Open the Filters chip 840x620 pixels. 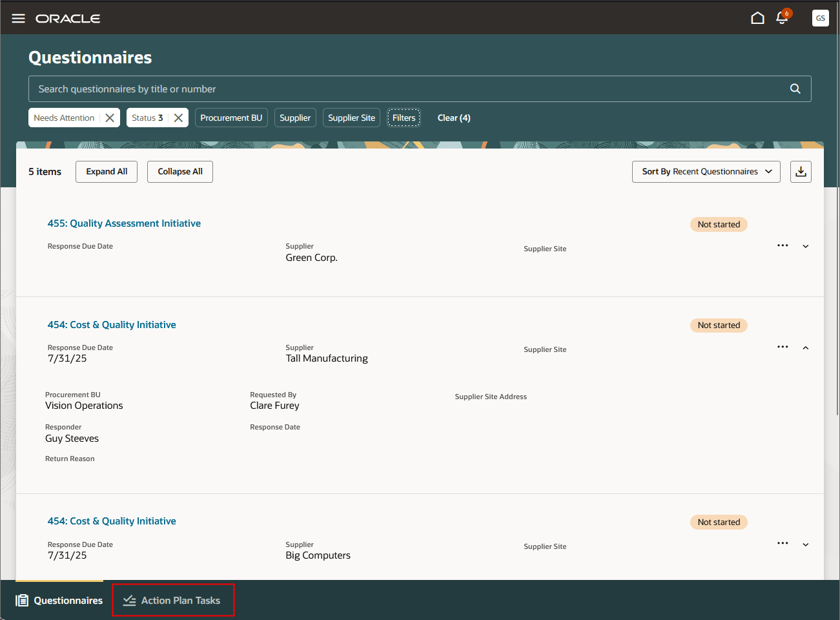click(404, 118)
